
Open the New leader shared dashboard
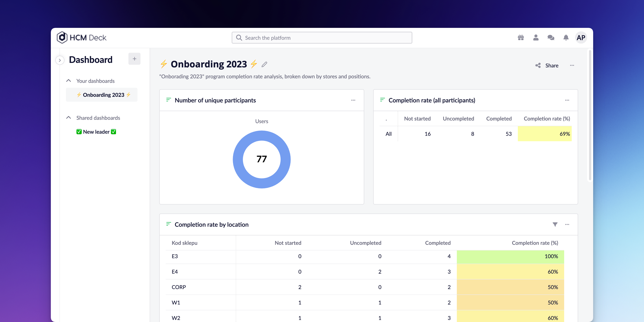tap(96, 132)
